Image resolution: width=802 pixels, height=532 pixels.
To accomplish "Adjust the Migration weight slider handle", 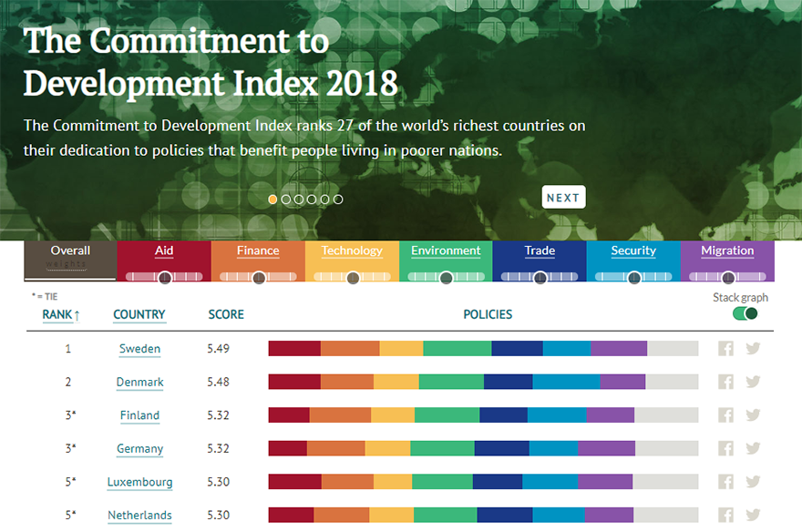I will 728,278.
